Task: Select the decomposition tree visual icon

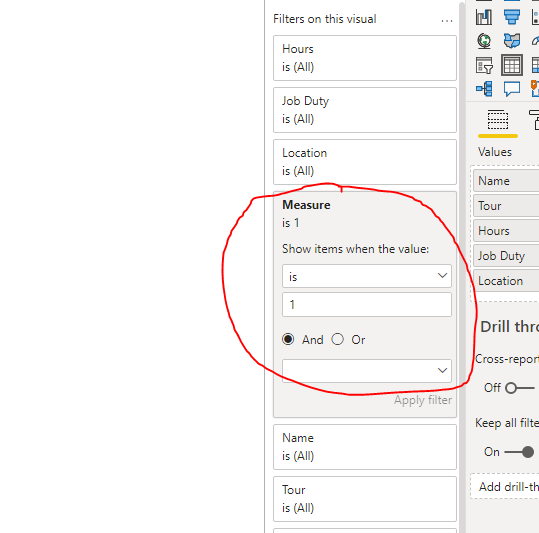Action: [484, 89]
